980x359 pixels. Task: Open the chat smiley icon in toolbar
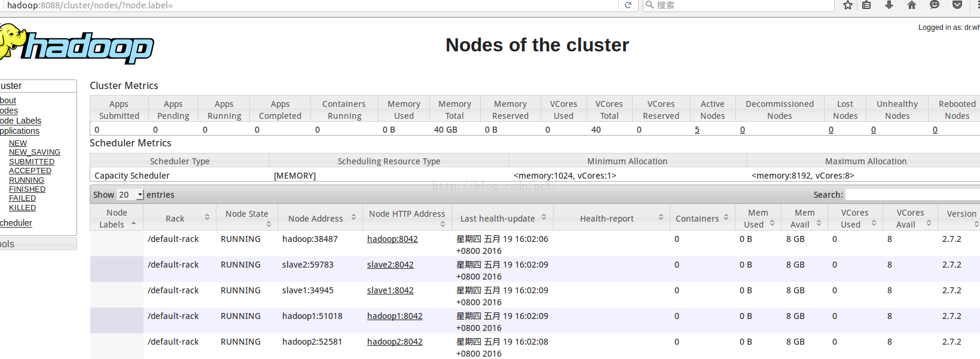(x=935, y=5)
